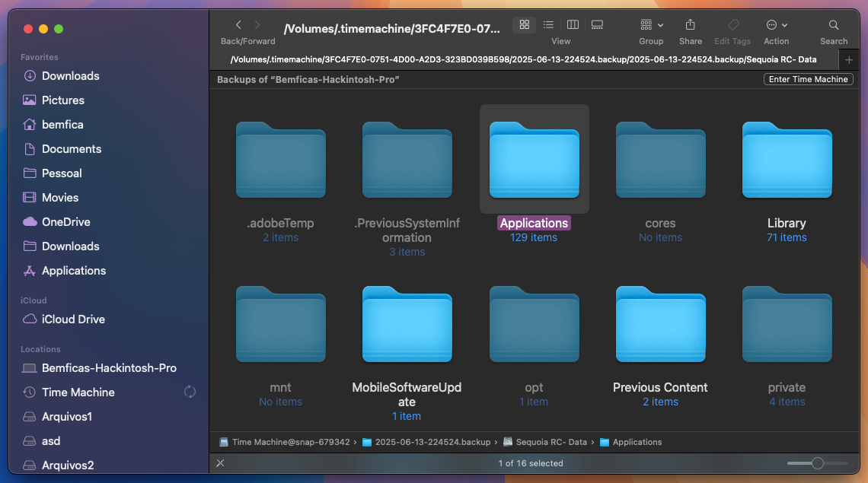Viewport: 868px width, 483px height.
Task: Open the Group options dropdown
Action: [x=652, y=25]
